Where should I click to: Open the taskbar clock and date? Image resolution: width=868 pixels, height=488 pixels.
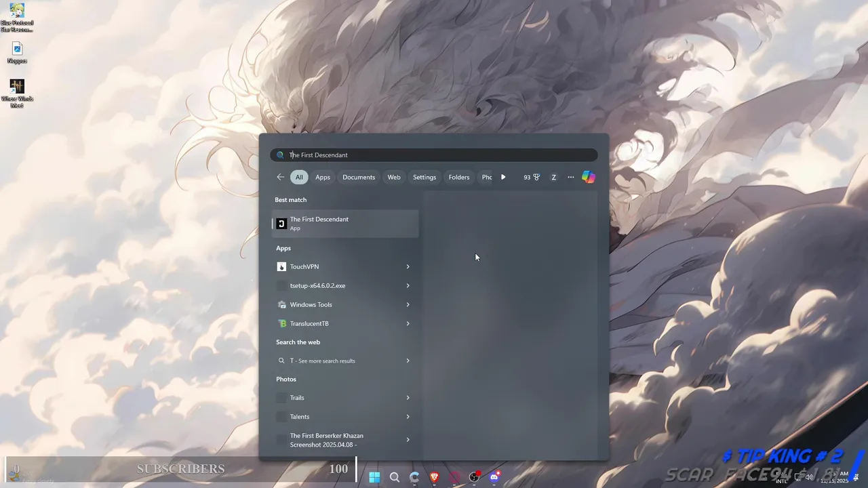835,477
